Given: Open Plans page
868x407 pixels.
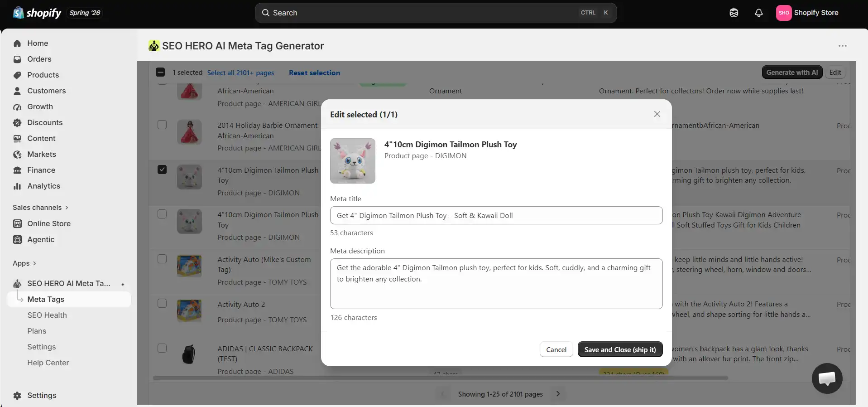Looking at the screenshot, I should tap(37, 331).
